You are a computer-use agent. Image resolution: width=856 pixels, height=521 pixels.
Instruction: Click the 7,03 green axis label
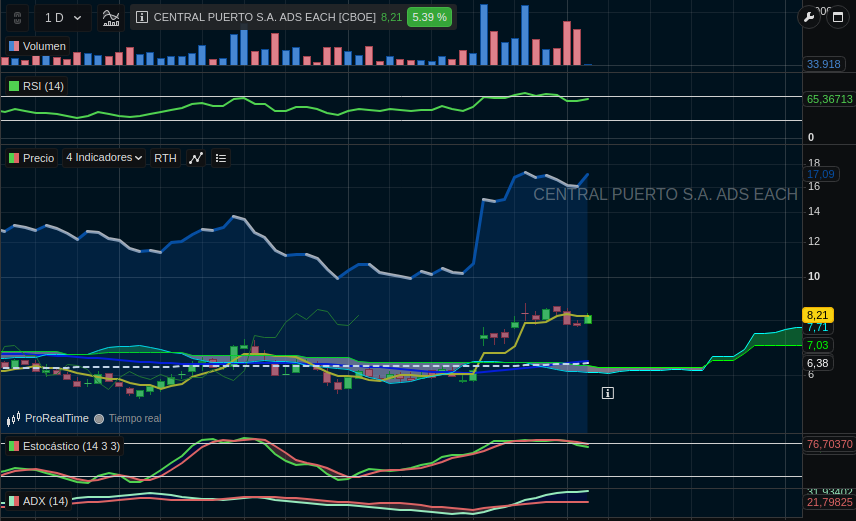click(x=817, y=345)
